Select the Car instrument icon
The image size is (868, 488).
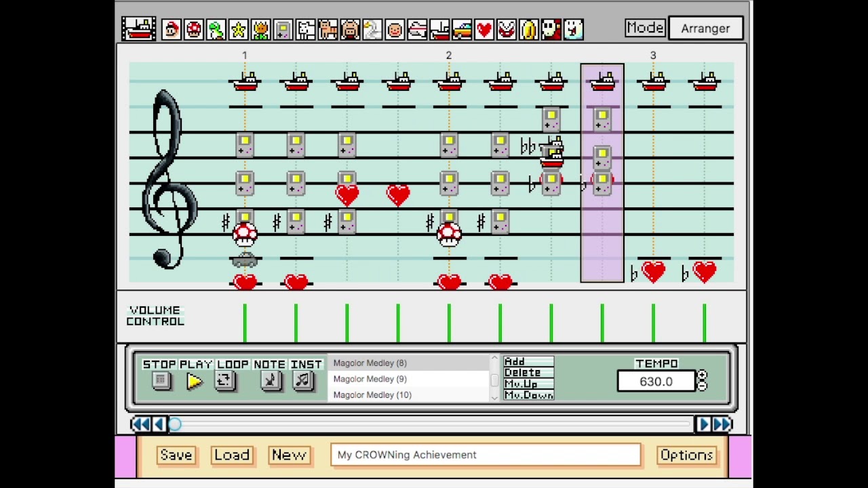462,29
